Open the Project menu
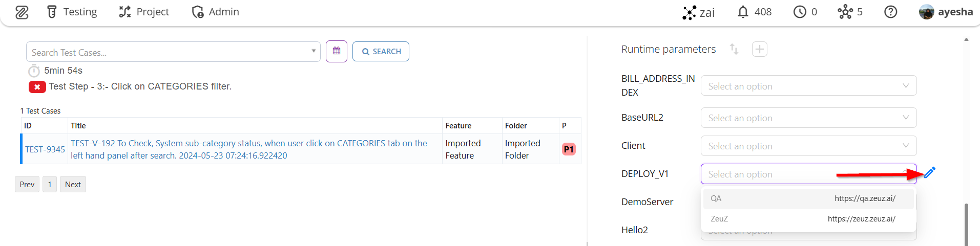Screen dimensions: 980x246 point(144,12)
